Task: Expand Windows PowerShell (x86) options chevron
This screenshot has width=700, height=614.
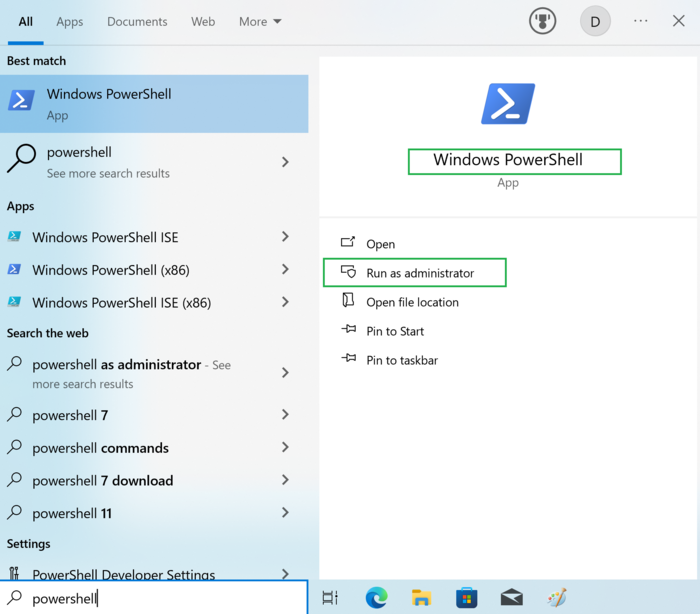Action: [x=285, y=269]
